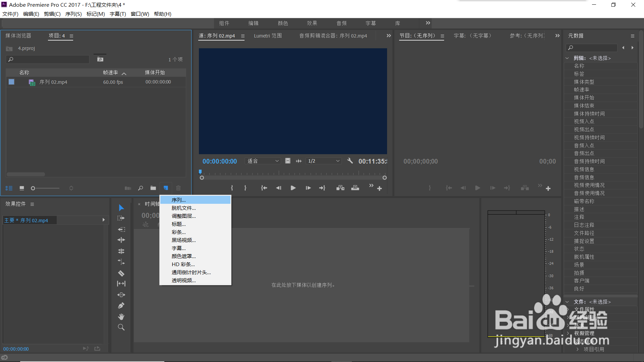Screen dimensions: 644x362
Task: Click the source monitor zoom scroll bar
Action: [x=293, y=178]
